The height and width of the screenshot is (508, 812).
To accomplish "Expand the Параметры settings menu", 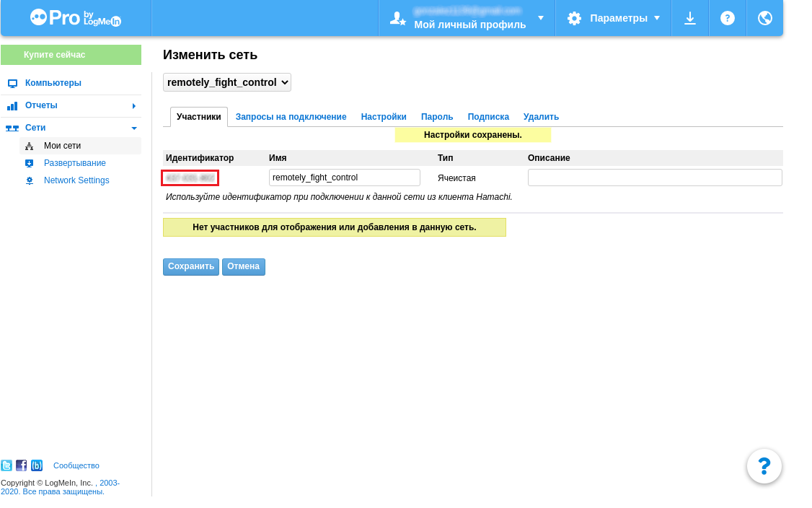I will (x=614, y=18).
